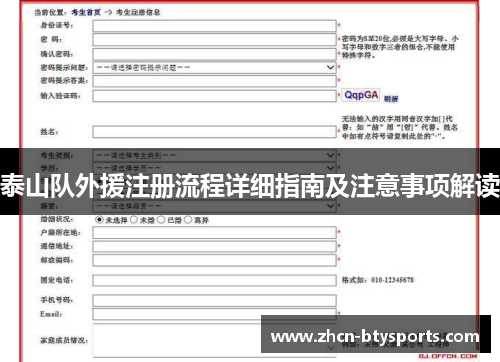Screen dimensions: 500x362
Task: Click the 姓名 input field
Action: point(214,132)
